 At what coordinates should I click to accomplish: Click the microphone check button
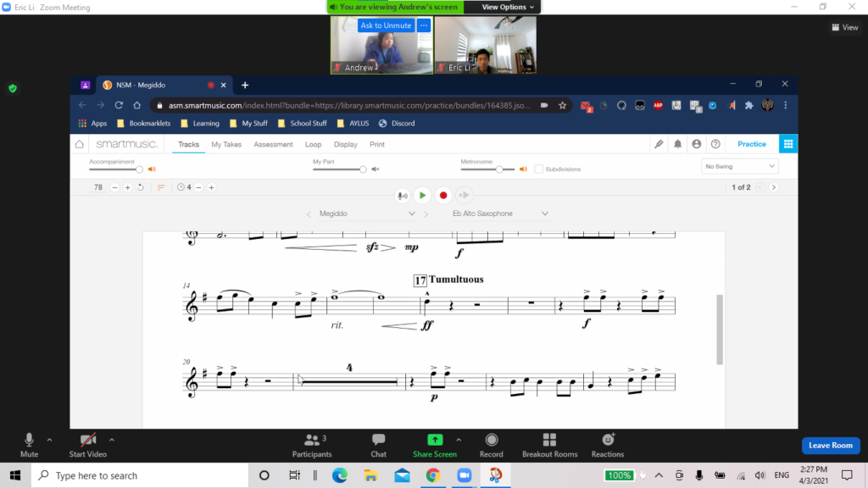click(x=403, y=196)
